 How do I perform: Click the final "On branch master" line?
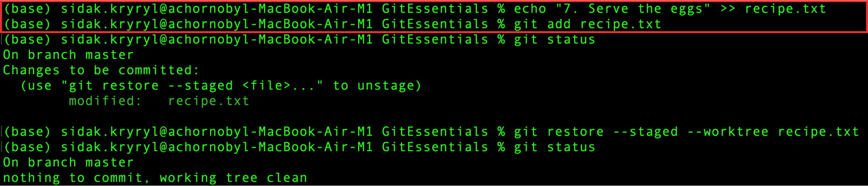point(68,163)
